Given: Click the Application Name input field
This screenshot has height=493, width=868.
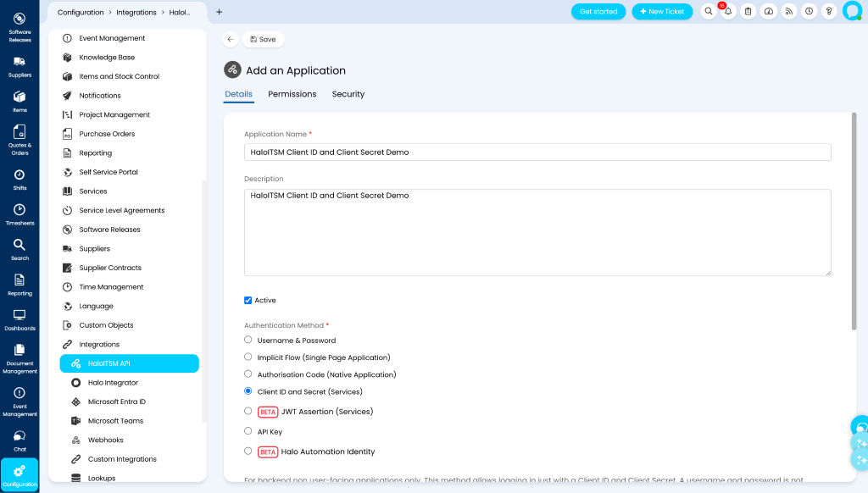Looking at the screenshot, I should pyautogui.click(x=537, y=152).
